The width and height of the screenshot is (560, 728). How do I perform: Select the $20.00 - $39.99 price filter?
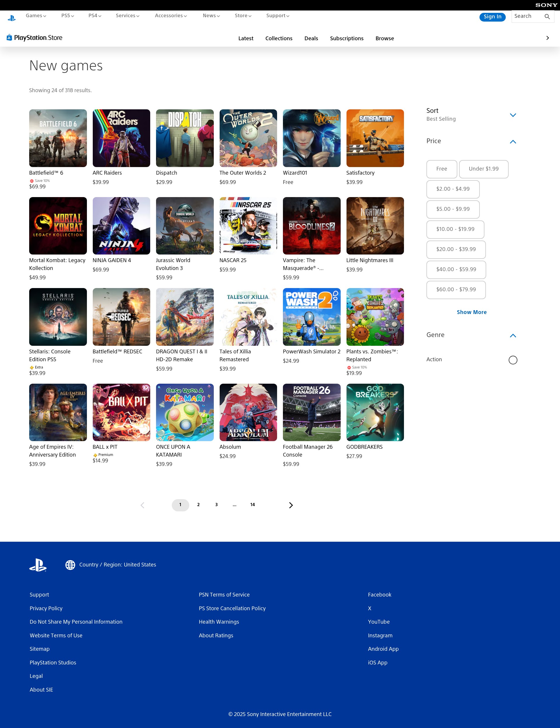click(456, 250)
